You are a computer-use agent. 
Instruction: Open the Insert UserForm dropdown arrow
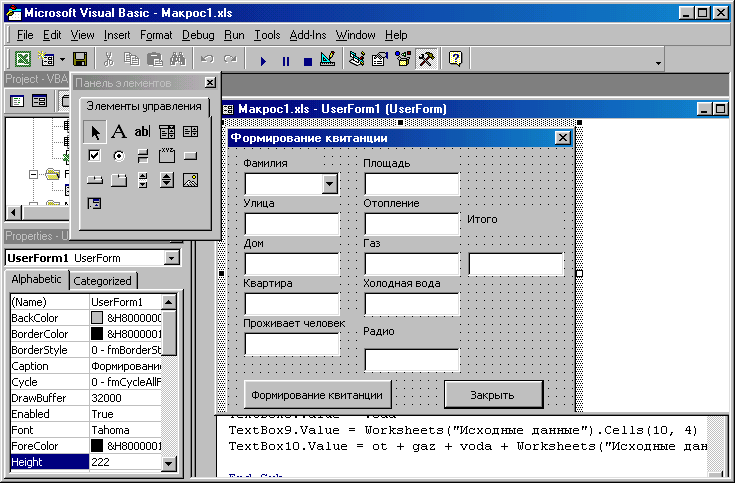click(x=62, y=60)
